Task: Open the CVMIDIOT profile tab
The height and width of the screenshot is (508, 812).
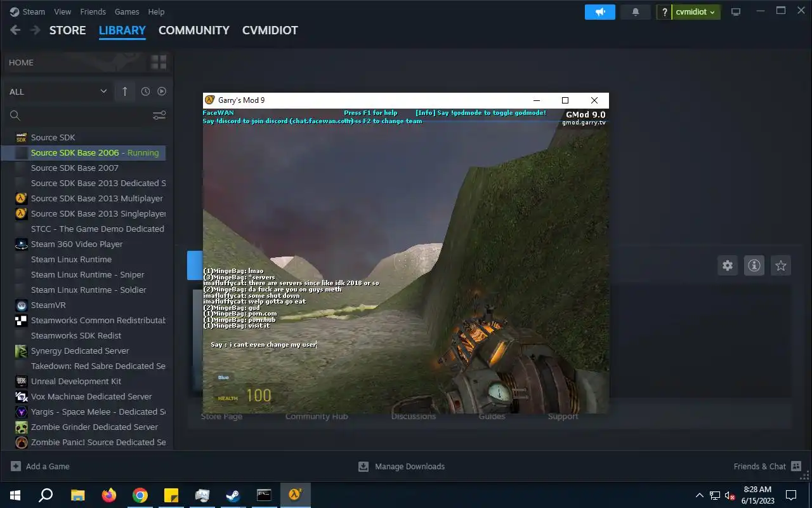Action: coord(270,30)
